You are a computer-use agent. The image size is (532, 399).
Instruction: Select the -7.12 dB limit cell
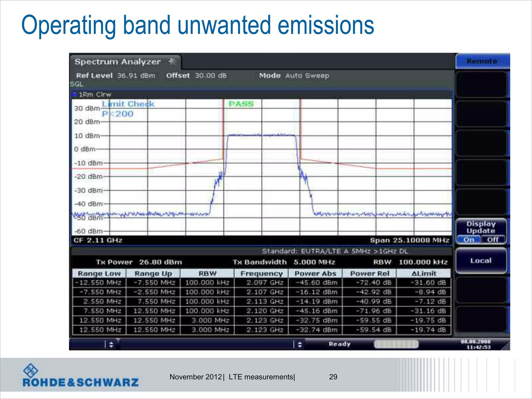424,302
